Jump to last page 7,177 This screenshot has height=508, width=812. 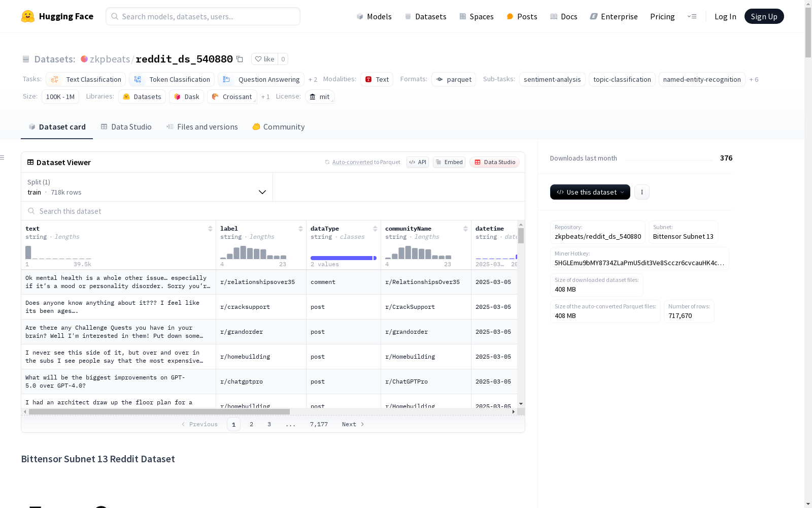tap(319, 424)
